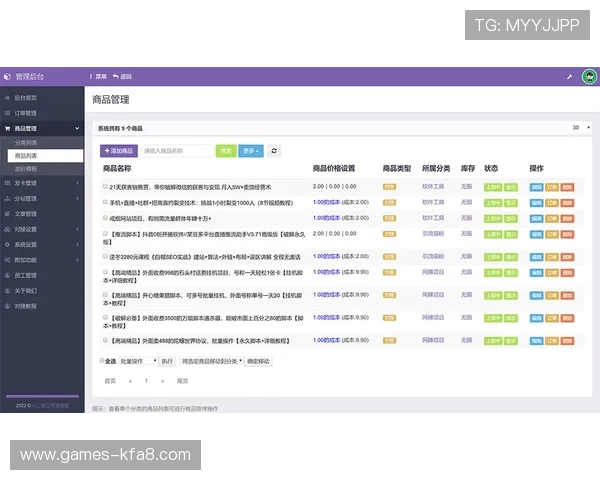Click the 添加商品 button

(119, 151)
